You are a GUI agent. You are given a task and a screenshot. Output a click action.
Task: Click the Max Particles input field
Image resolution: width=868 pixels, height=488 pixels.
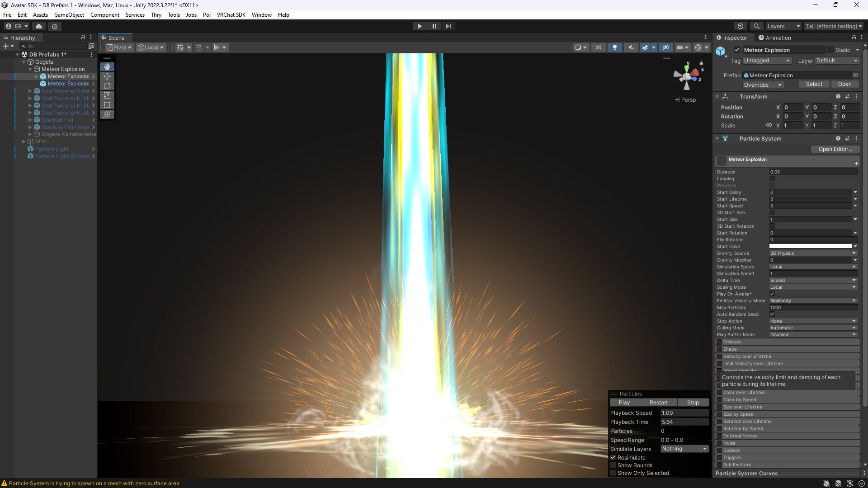(813, 308)
